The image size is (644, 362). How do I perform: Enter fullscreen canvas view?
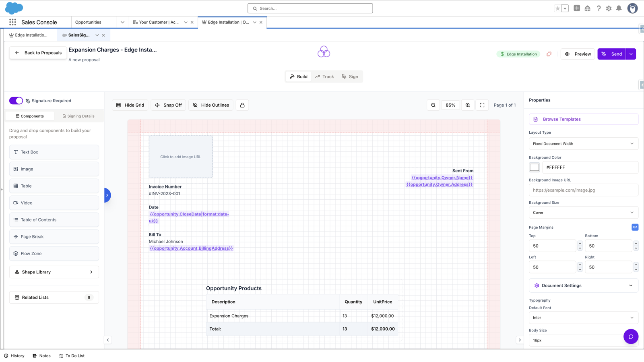point(482,105)
